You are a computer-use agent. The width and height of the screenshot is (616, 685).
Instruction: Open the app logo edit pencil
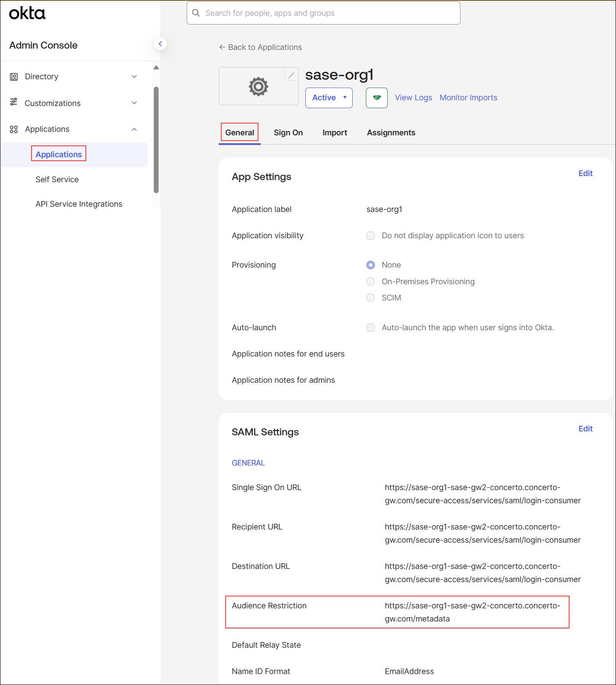[x=291, y=74]
